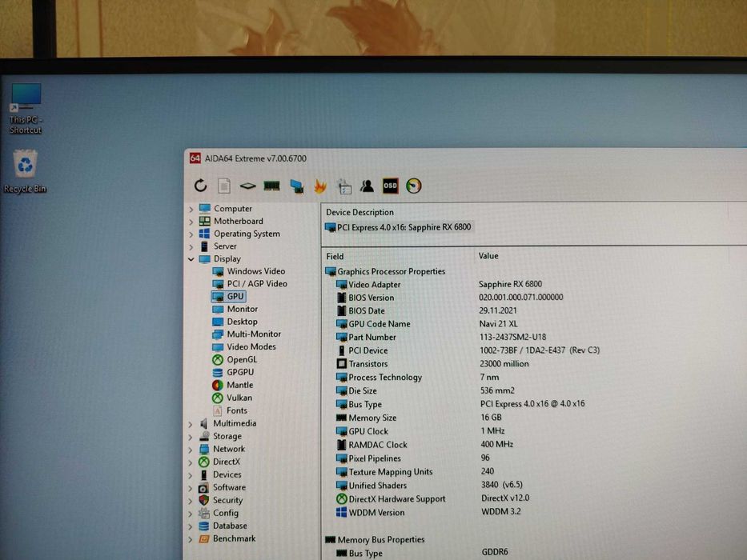747x560 pixels.
Task: Select the GPGPU tree item
Action: 233,372
